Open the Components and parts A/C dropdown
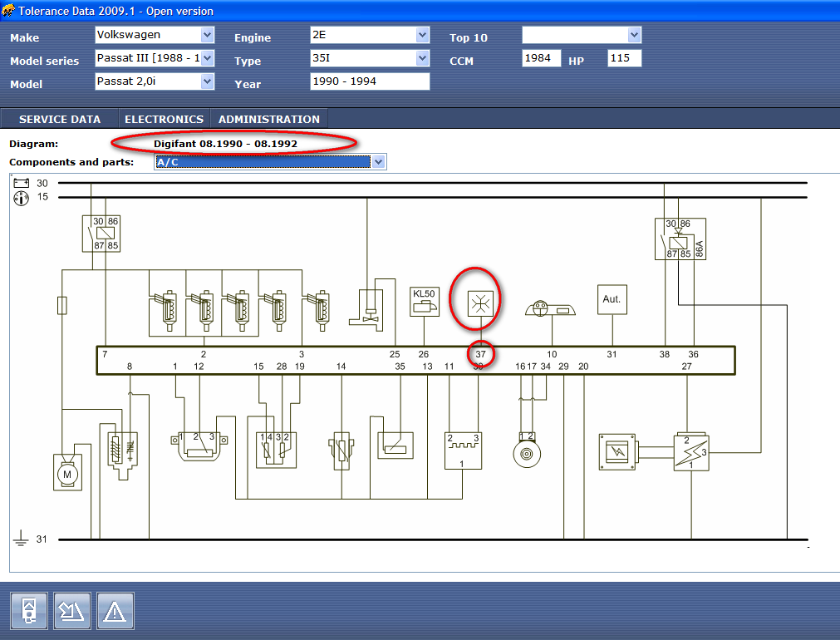This screenshot has height=640, width=840. [x=379, y=162]
